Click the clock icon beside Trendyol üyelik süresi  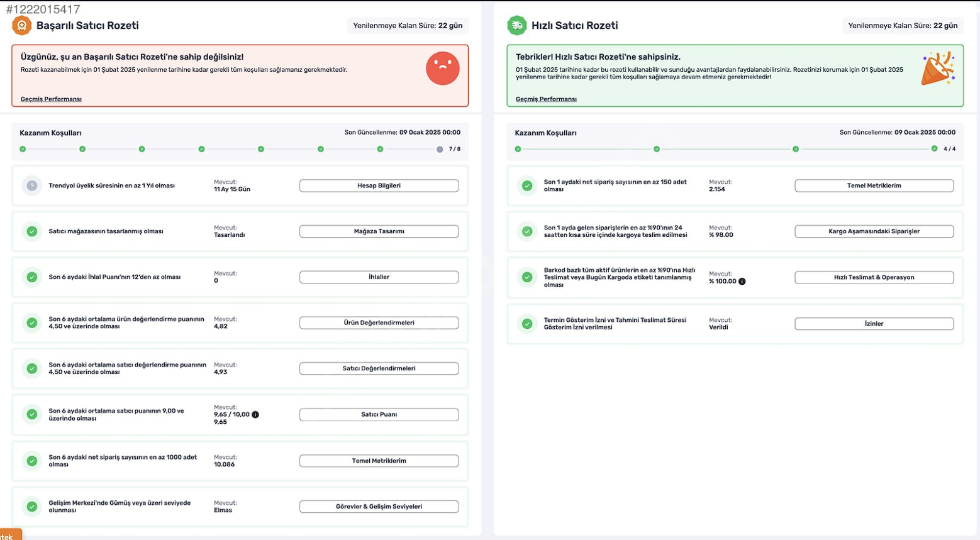pyautogui.click(x=32, y=185)
